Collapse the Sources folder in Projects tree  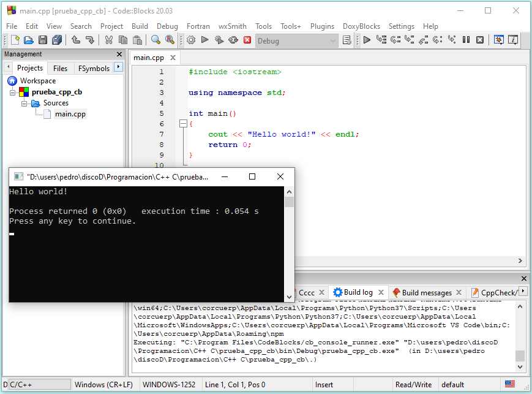[x=24, y=103]
